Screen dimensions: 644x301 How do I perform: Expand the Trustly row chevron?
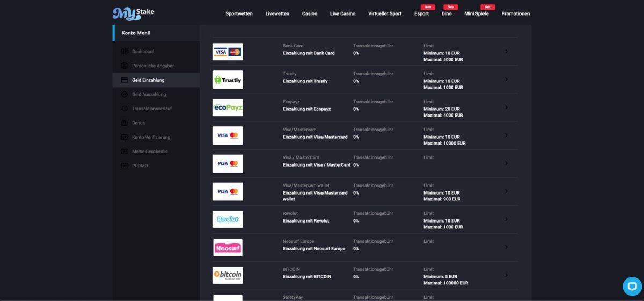pos(507,80)
